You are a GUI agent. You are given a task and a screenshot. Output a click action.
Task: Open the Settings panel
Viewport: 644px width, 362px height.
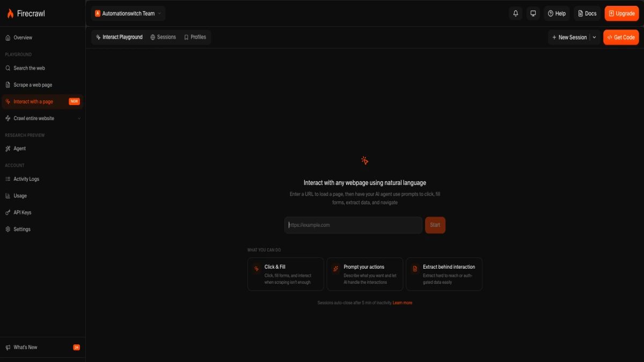coord(22,229)
